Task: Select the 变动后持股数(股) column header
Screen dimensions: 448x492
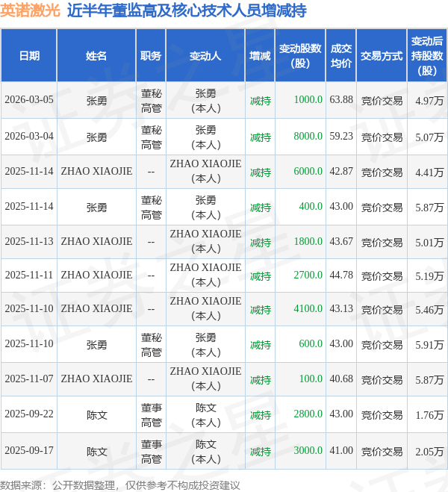Action: point(427,56)
